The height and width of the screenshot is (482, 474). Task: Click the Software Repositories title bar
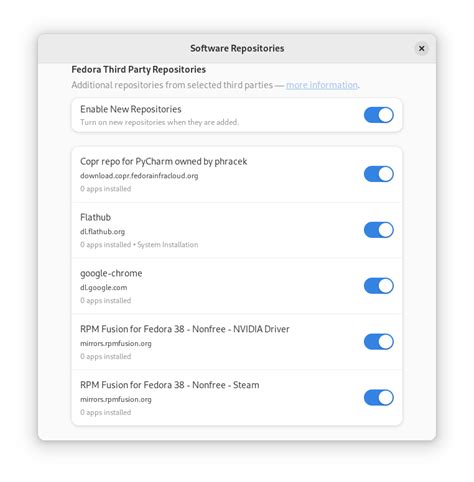pos(237,49)
